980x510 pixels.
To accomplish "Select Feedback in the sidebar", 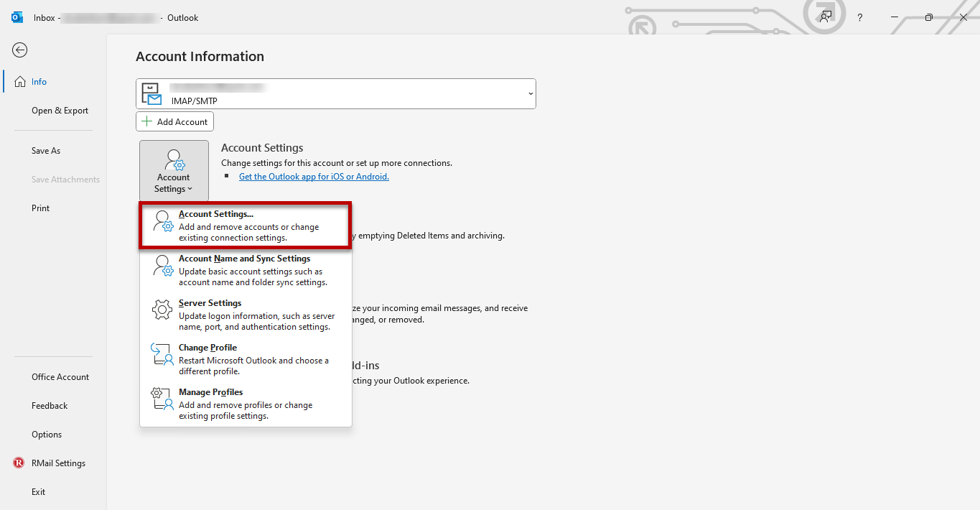I will 49,405.
